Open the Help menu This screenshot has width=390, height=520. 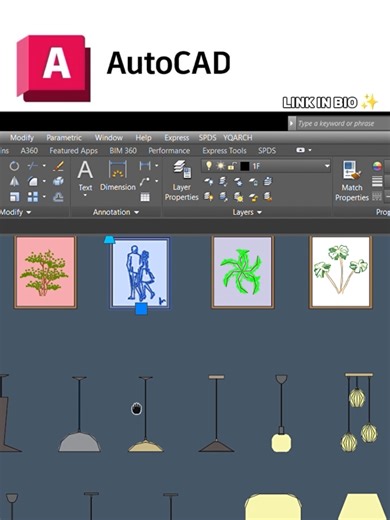click(x=143, y=138)
